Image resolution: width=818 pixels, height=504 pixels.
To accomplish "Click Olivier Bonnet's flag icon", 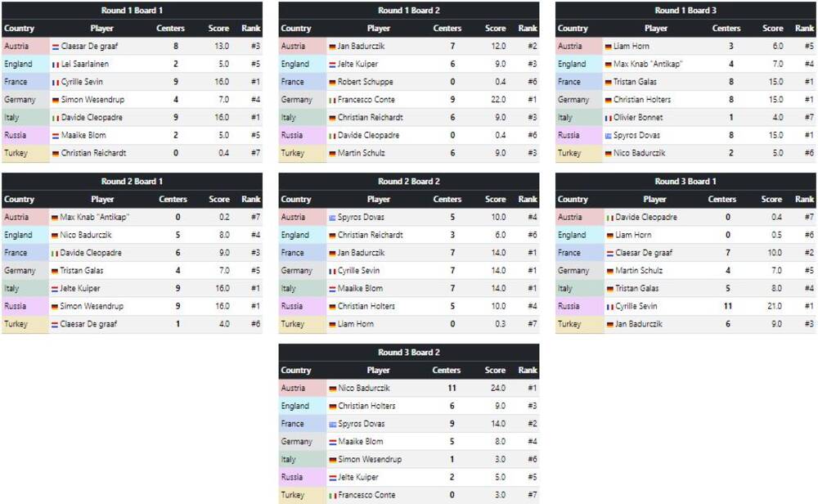I will coord(609,118).
